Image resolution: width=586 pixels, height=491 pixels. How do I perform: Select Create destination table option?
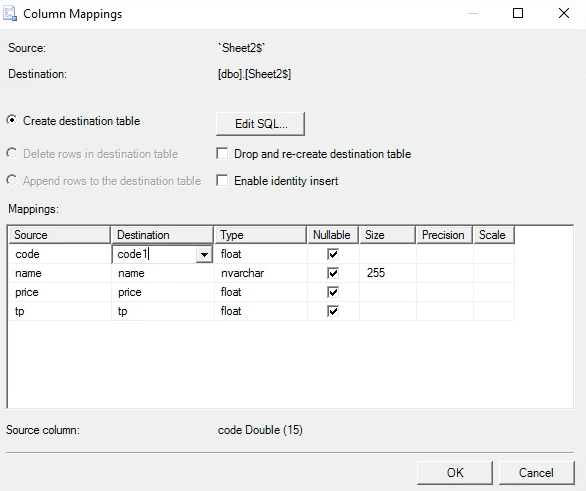point(12,121)
